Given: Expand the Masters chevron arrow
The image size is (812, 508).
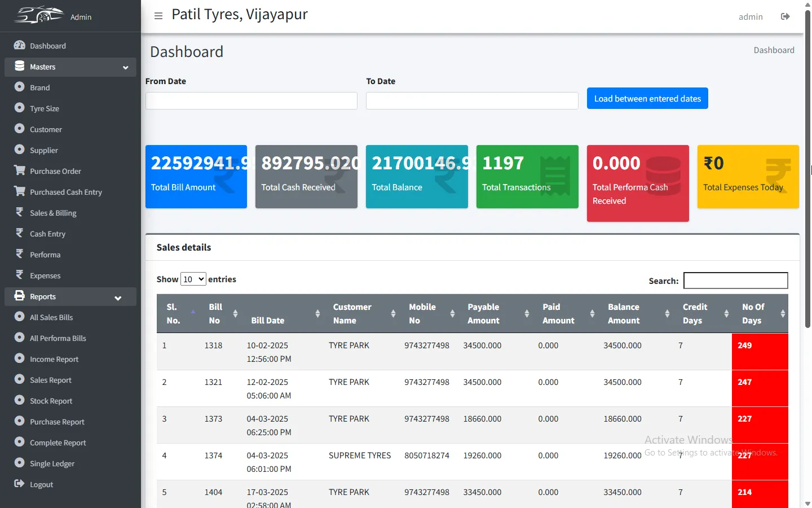Looking at the screenshot, I should [125, 68].
